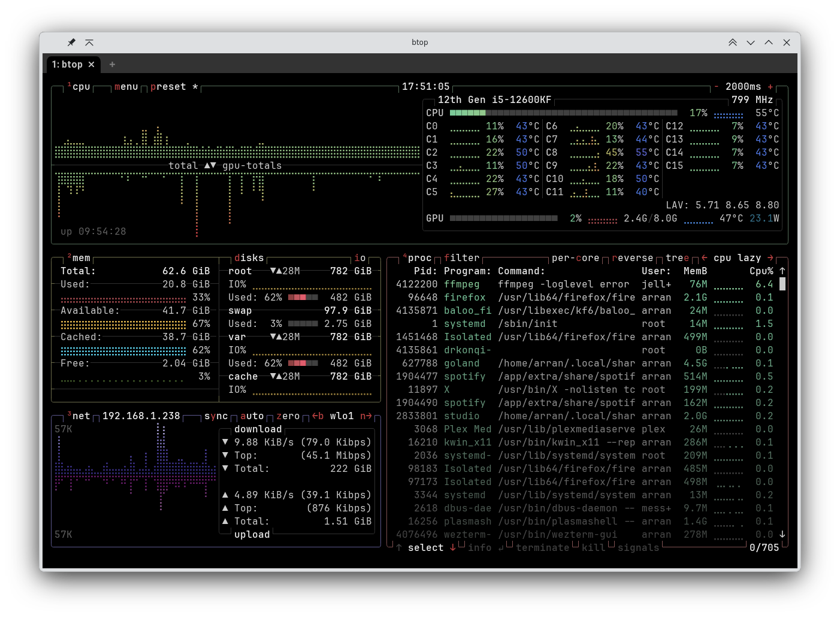Image resolution: width=840 pixels, height=618 pixels.
Task: Decrease update interval with minus sign
Action: pos(717,87)
